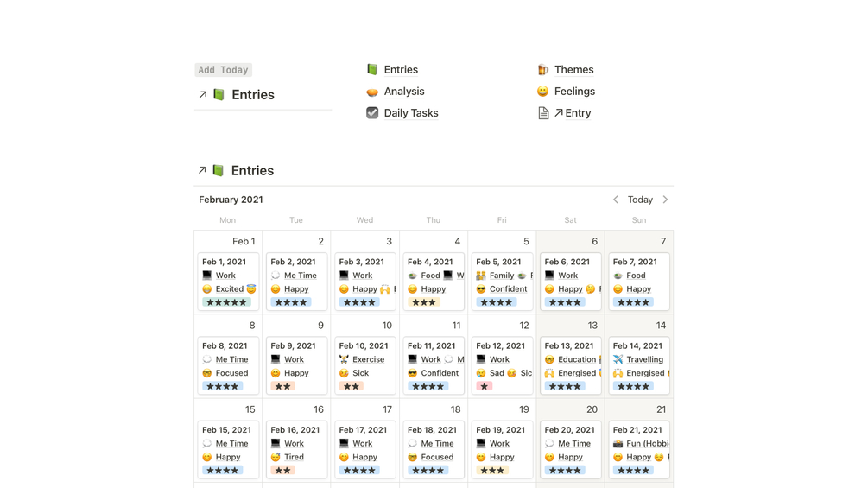Click the Themes beer mug icon
868x488 pixels.
click(543, 70)
